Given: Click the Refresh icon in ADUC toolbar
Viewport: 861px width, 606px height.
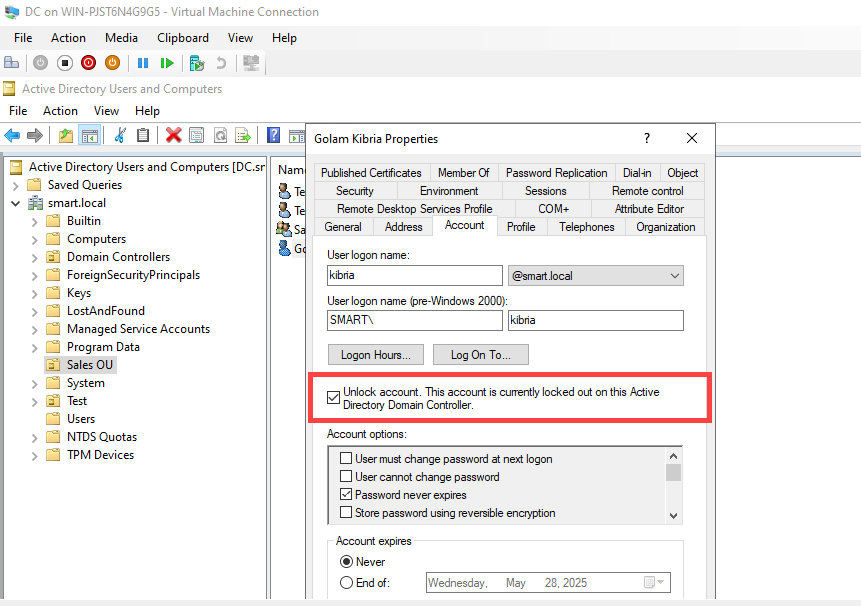Looking at the screenshot, I should click(220, 135).
